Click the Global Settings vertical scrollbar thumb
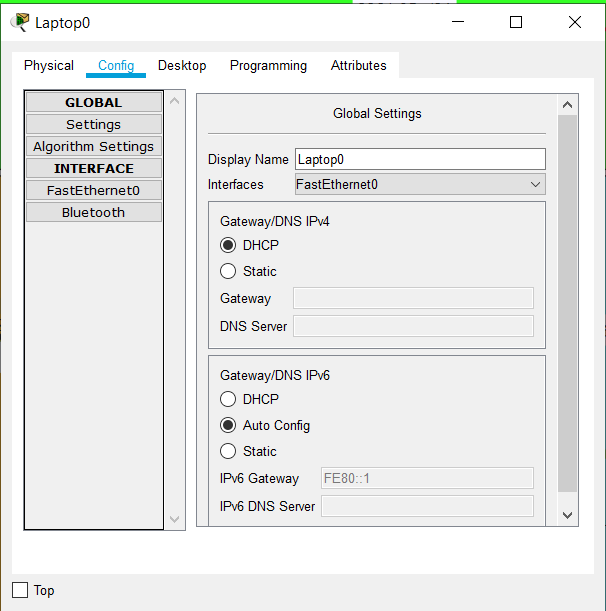Viewport: 606px width, 611px height. tap(567, 303)
